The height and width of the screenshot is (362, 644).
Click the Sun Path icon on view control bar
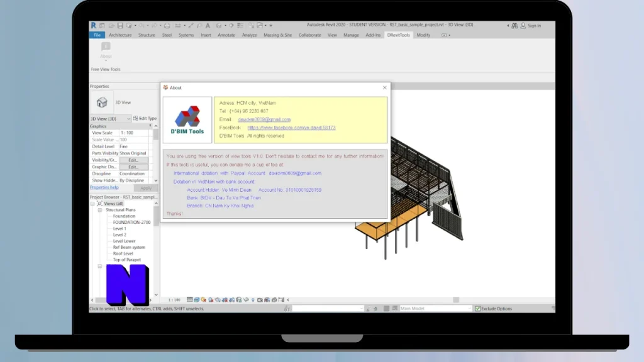[203, 300]
